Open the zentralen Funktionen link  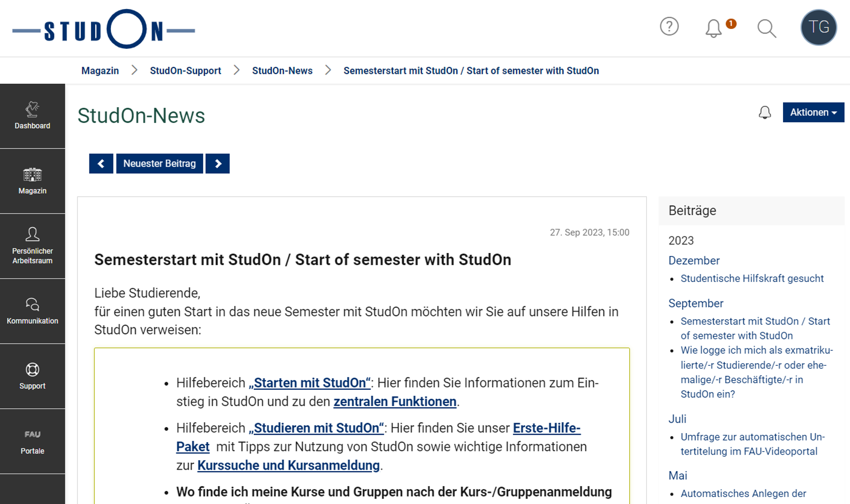395,402
